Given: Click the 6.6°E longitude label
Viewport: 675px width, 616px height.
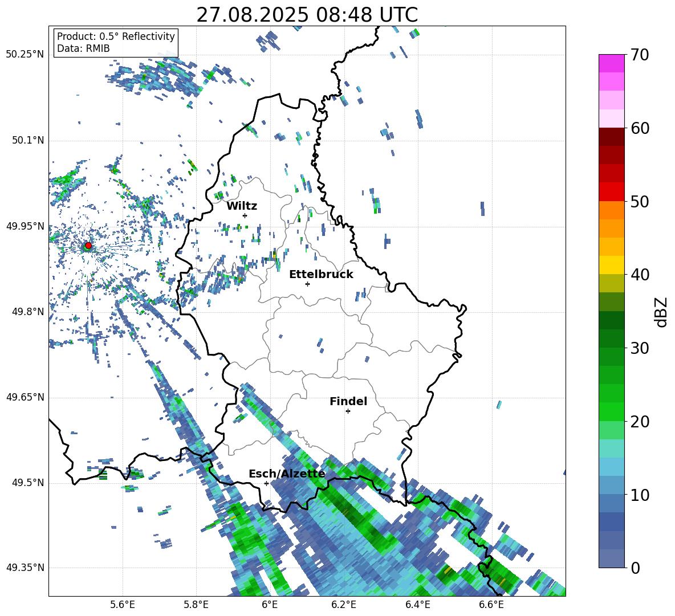Looking at the screenshot, I should coord(491,605).
